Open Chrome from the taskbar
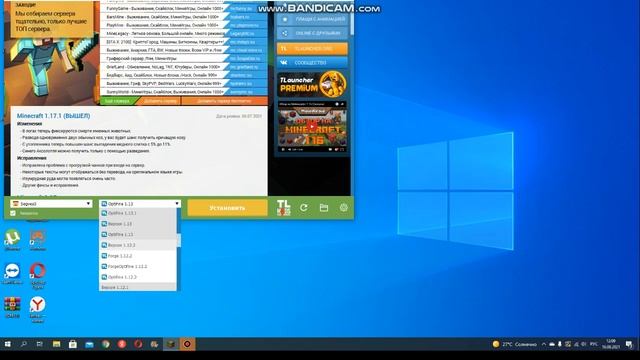This screenshot has width=640, height=360. coord(106,344)
